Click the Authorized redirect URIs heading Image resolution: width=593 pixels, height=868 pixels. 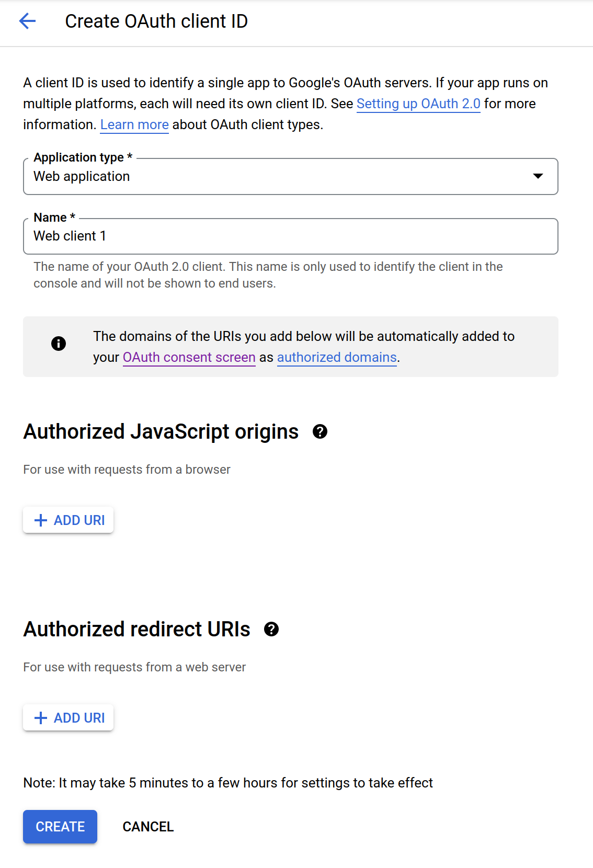(137, 629)
